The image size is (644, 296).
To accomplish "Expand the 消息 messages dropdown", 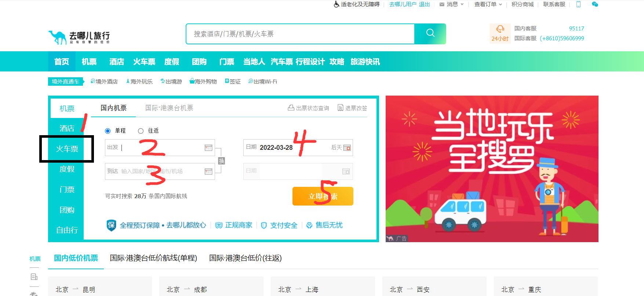I will tap(452, 4).
